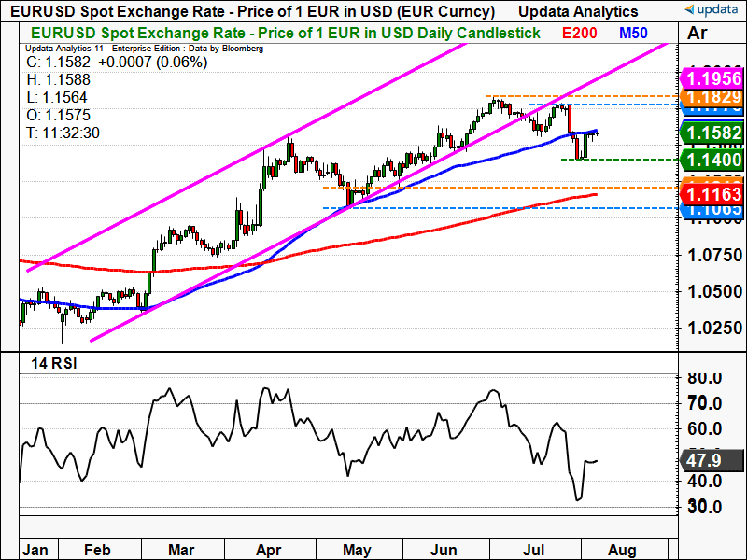The width and height of the screenshot is (747, 560).
Task: Click the green 1.1400 support price tag
Action: point(712,160)
